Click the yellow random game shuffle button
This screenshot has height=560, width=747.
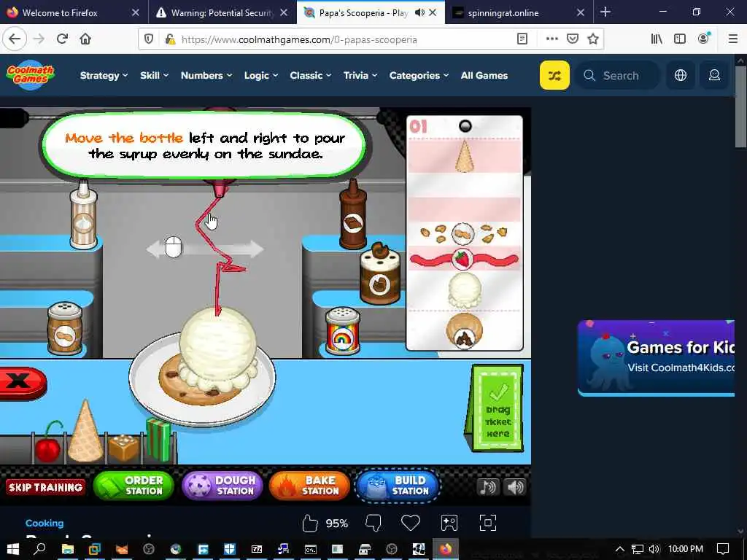[x=554, y=75]
